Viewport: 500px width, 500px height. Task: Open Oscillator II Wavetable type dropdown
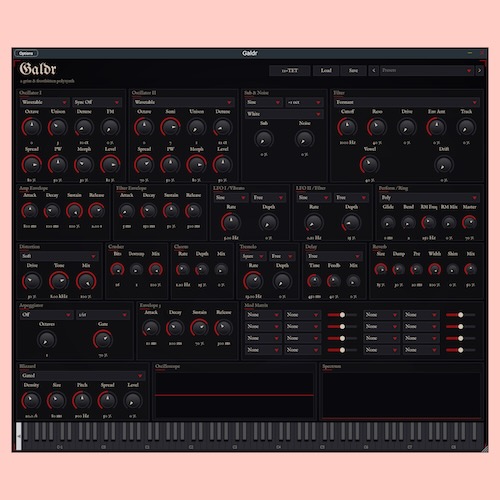pyautogui.click(x=183, y=102)
